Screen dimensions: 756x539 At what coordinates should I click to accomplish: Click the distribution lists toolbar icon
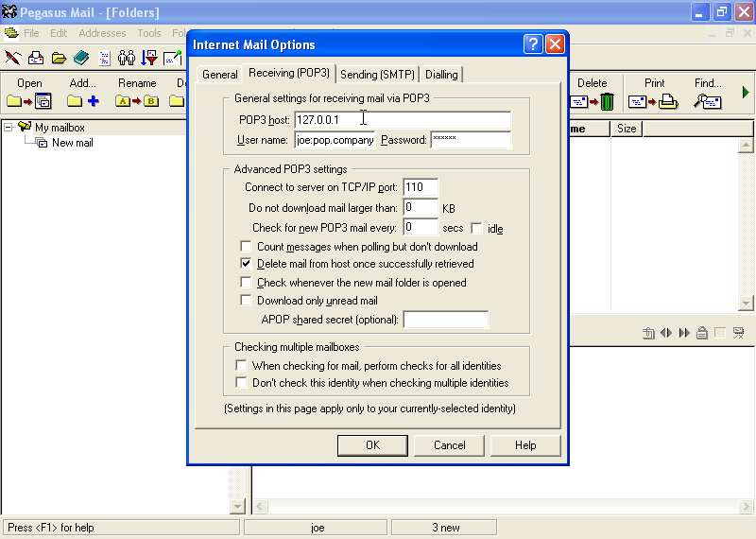(x=104, y=58)
